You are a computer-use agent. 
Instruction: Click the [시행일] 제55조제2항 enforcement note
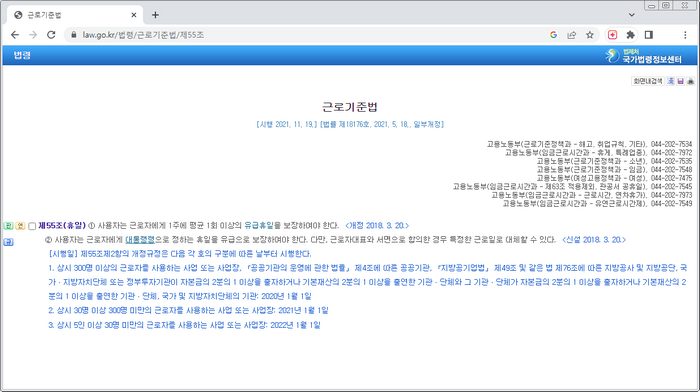coord(180,254)
